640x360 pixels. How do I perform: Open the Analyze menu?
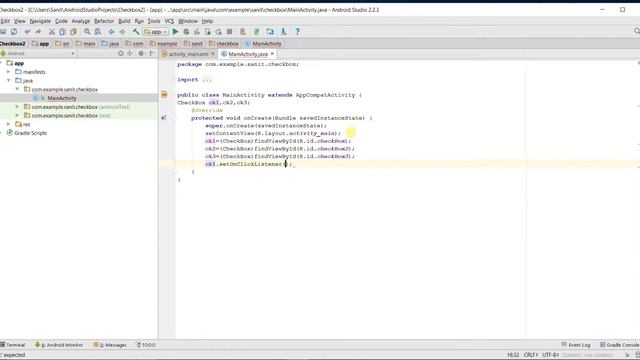[80, 21]
